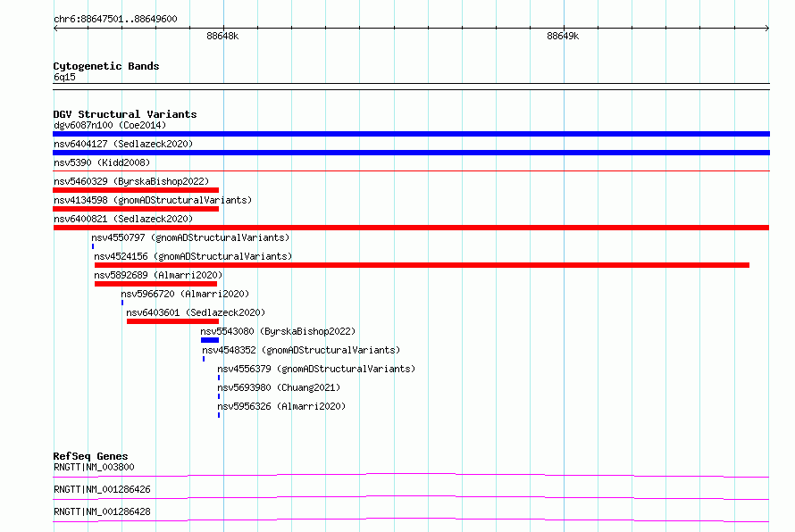795x532 pixels.
Task: Click the red bar beneath nsv5892689
Action: pos(155,284)
